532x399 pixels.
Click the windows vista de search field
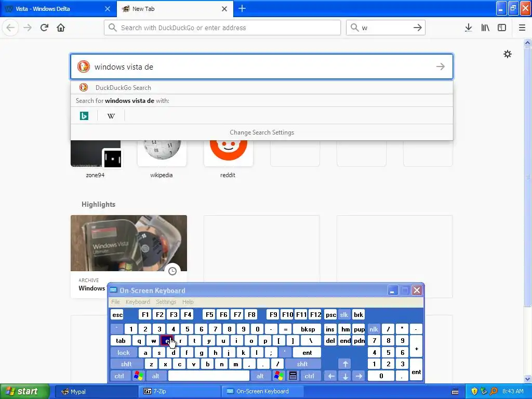[262, 66]
